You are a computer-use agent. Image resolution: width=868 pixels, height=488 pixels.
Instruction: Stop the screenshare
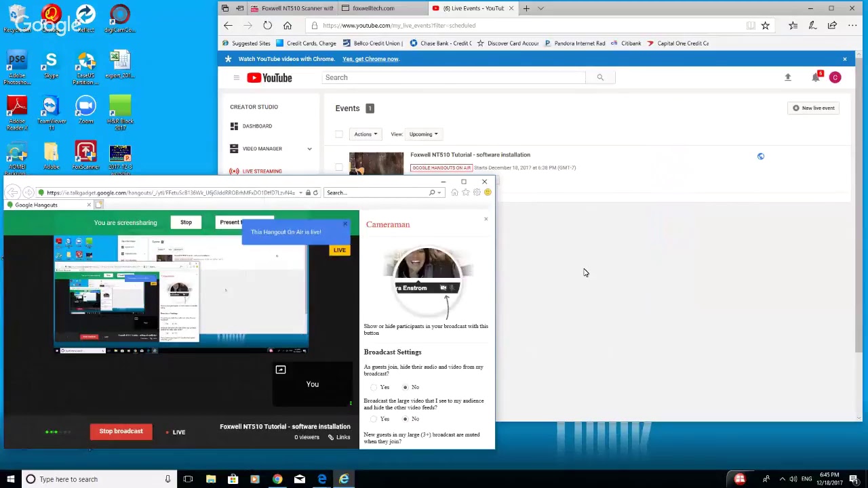point(186,222)
